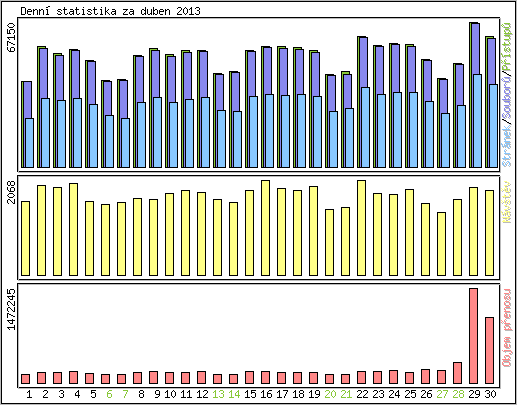Viewport: 517px width, 405px height.
Task: Click the legend label 'Souborů'
Action: 507,97
